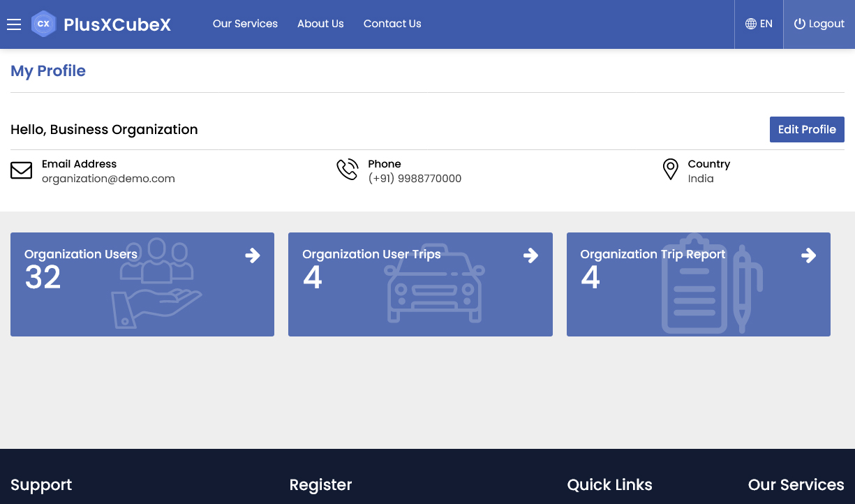Screen dimensions: 855x504
Task: Select organization@demo.com email text
Action: tap(108, 179)
